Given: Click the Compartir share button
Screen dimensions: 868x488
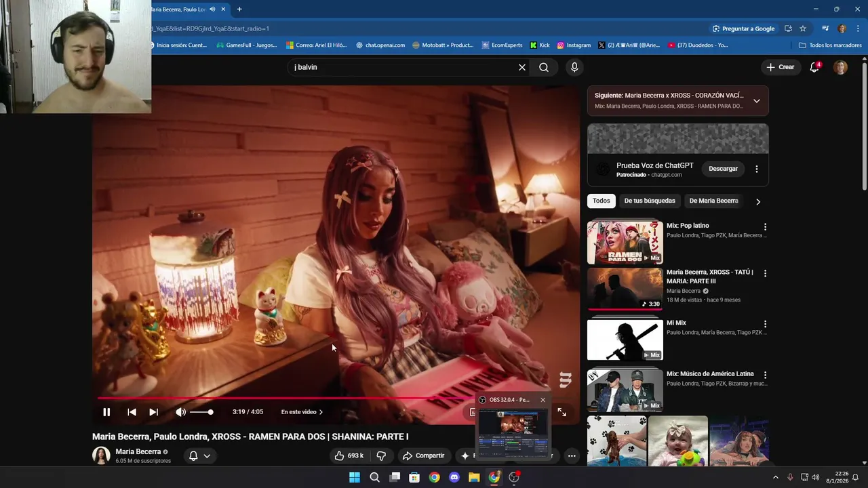Looking at the screenshot, I should pos(423,455).
